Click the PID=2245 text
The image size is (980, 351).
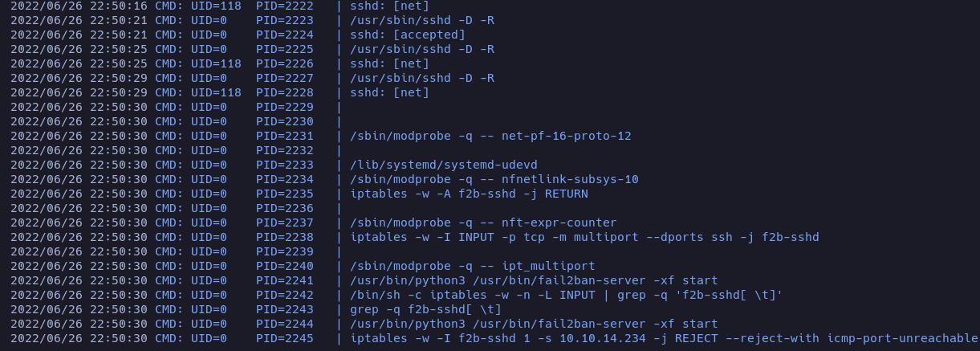(285, 338)
